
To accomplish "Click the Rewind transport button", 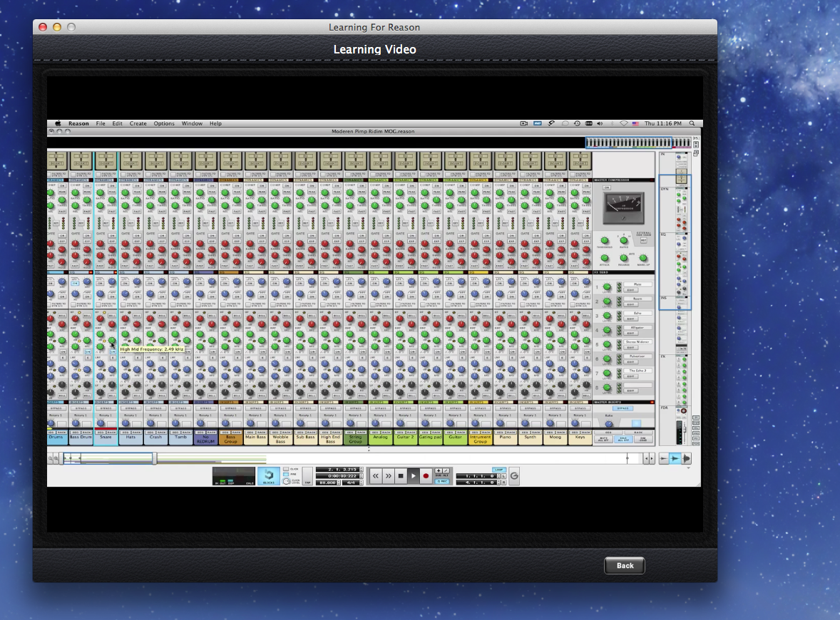I will pyautogui.click(x=376, y=475).
